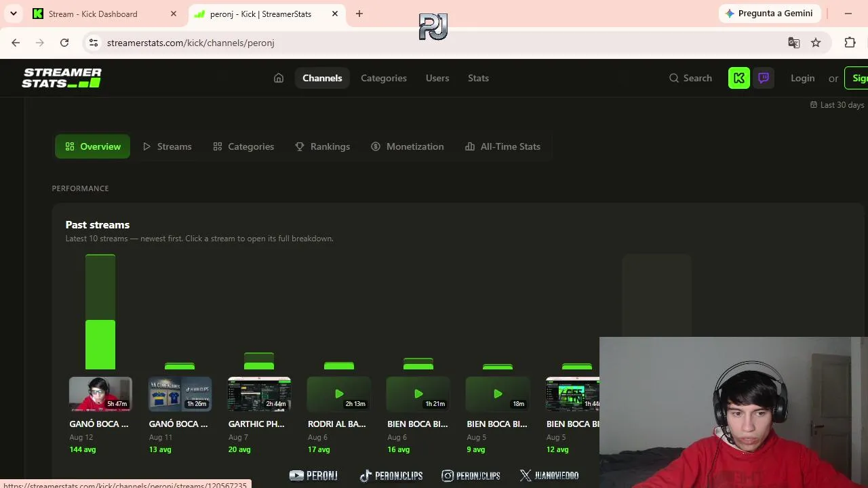This screenshot has height=488, width=868.
Task: Click the tall 144 avg viewer bar
Action: 100,312
